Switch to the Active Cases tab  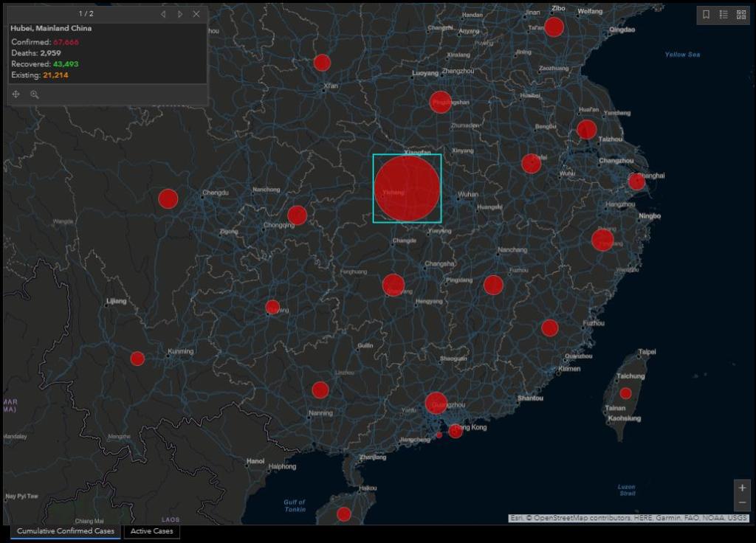[x=151, y=531]
